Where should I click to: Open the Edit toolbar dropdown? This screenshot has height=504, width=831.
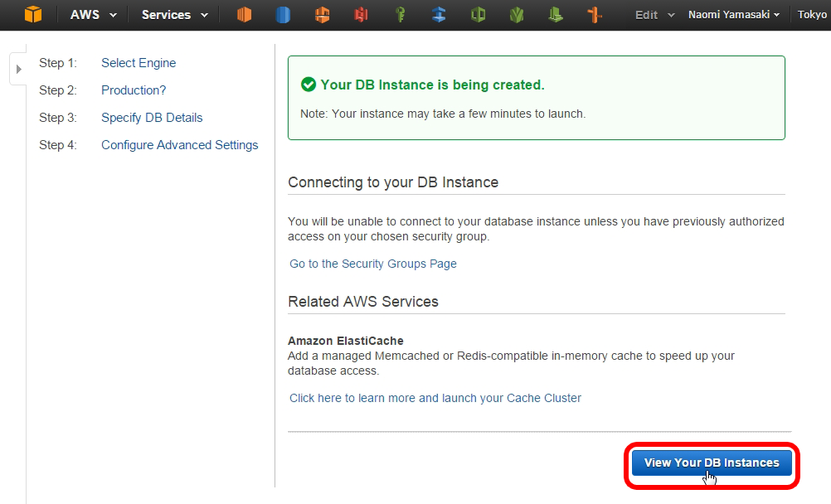654,15
